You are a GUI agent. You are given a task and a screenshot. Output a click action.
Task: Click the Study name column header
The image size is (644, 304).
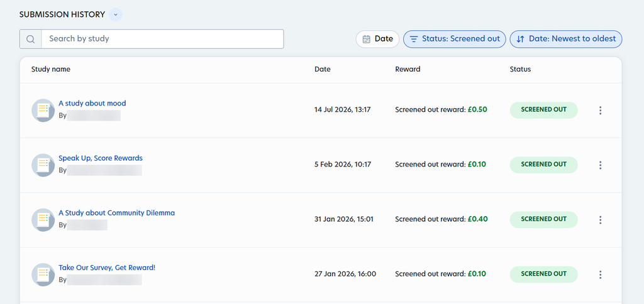point(51,69)
